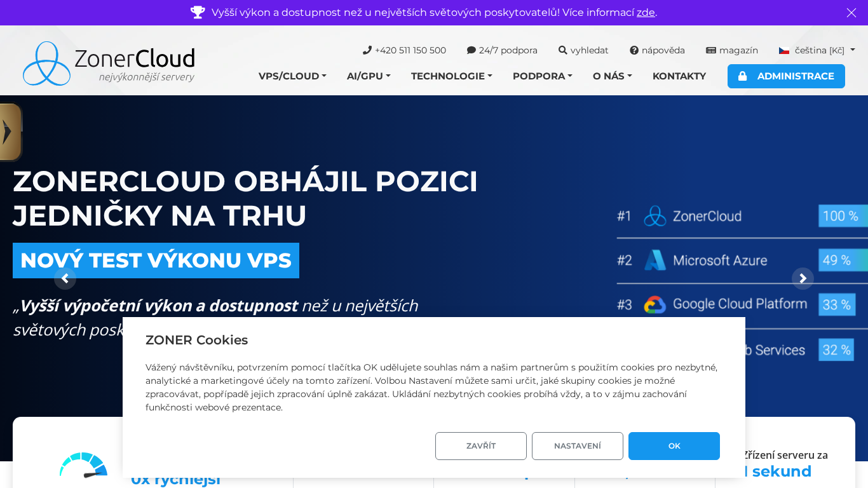Close the purple announcement banner
This screenshot has height=488, width=868.
click(851, 13)
